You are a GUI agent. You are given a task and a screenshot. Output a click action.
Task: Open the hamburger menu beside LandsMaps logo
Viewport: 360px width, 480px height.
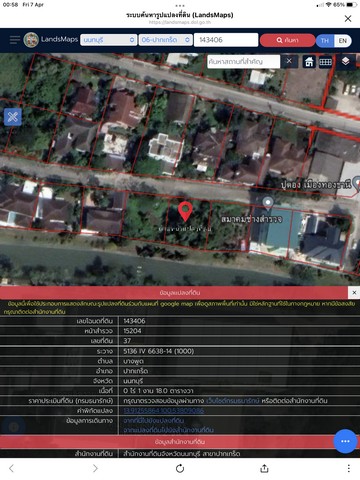pyautogui.click(x=15, y=40)
